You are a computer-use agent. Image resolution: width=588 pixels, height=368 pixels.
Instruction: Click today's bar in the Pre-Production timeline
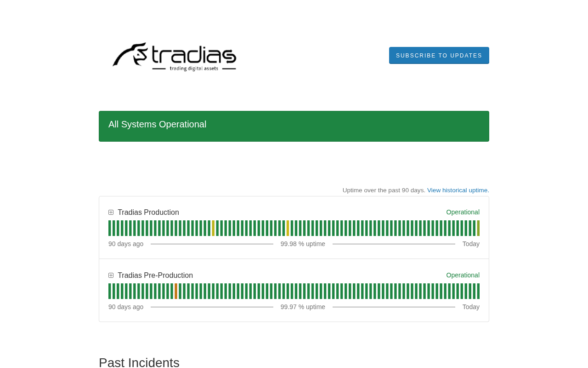tap(478, 291)
